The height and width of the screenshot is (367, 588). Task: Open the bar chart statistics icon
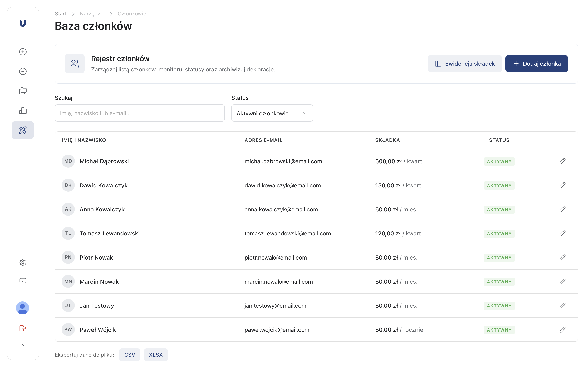[x=23, y=111]
